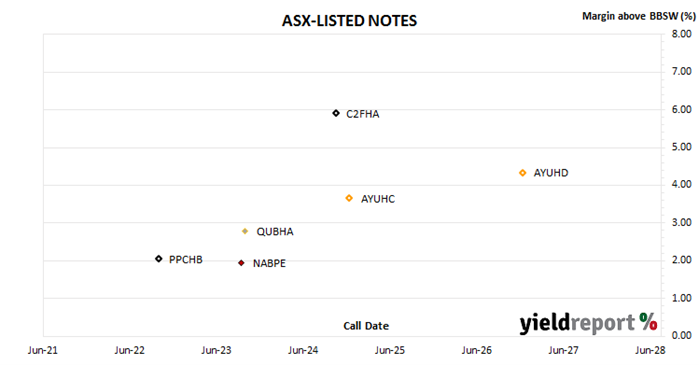Click the Margin above BBSW (%) axis title
The image size is (699, 365).
click(639, 16)
